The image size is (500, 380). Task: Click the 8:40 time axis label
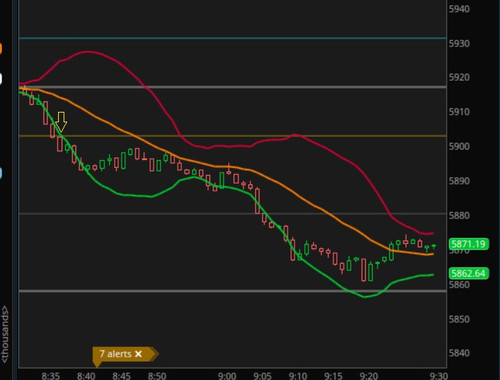(x=86, y=376)
